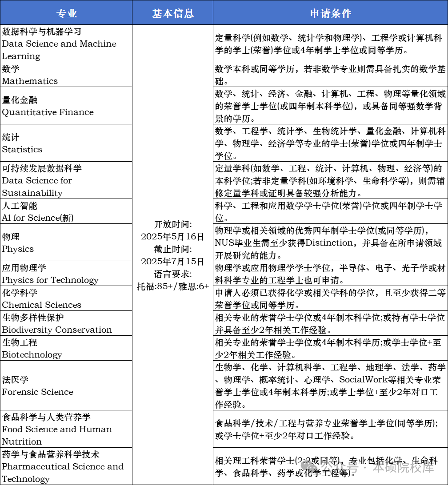
Task: Click the 截止时间 label
Action: coord(173,249)
